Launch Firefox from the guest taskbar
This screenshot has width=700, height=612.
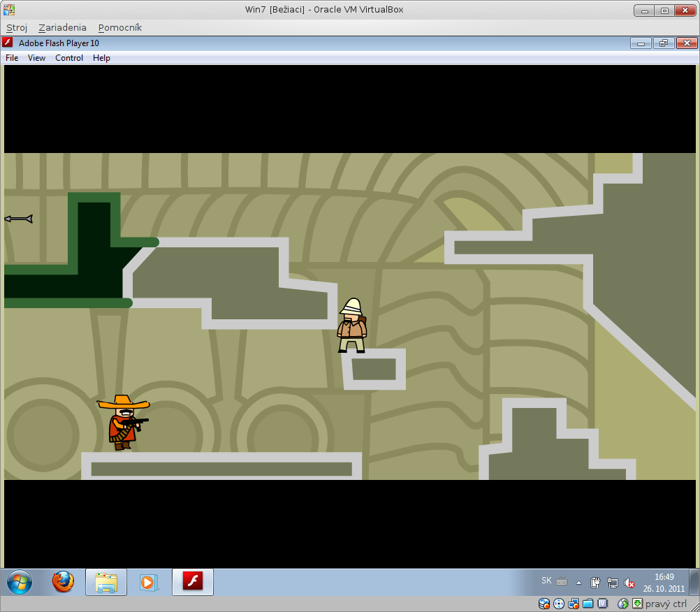pos(63,582)
